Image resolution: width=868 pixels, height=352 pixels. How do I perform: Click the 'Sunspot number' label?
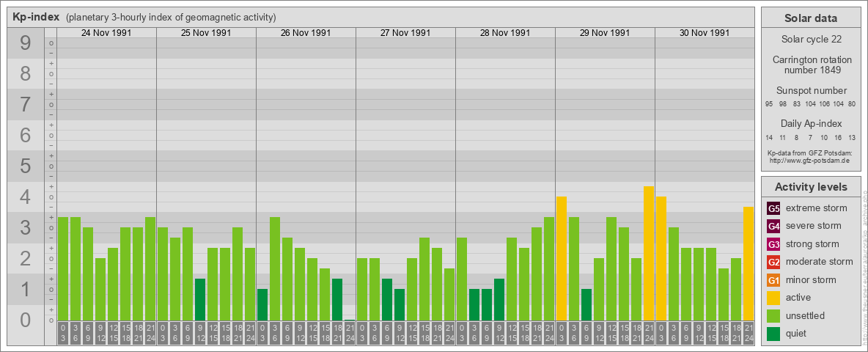811,91
